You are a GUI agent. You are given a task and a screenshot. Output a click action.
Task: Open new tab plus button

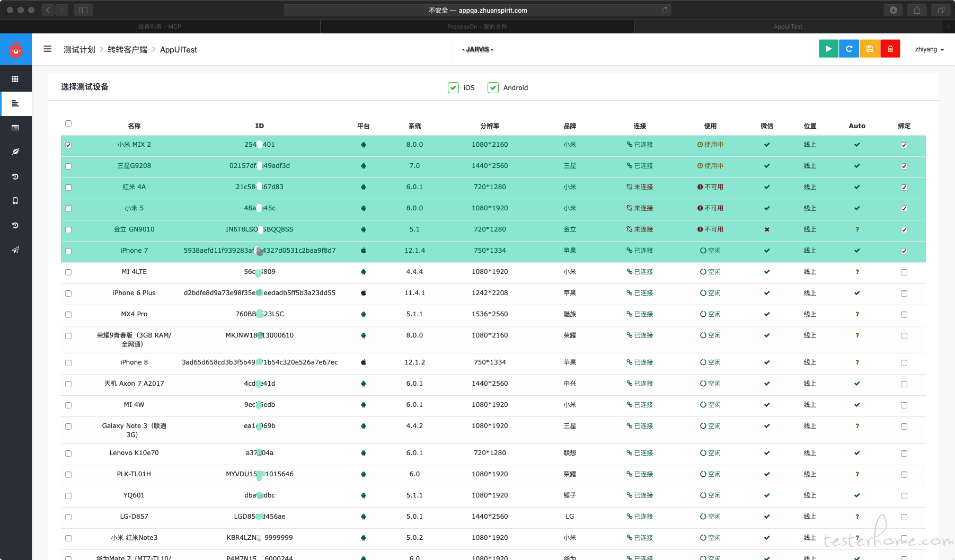(x=949, y=26)
